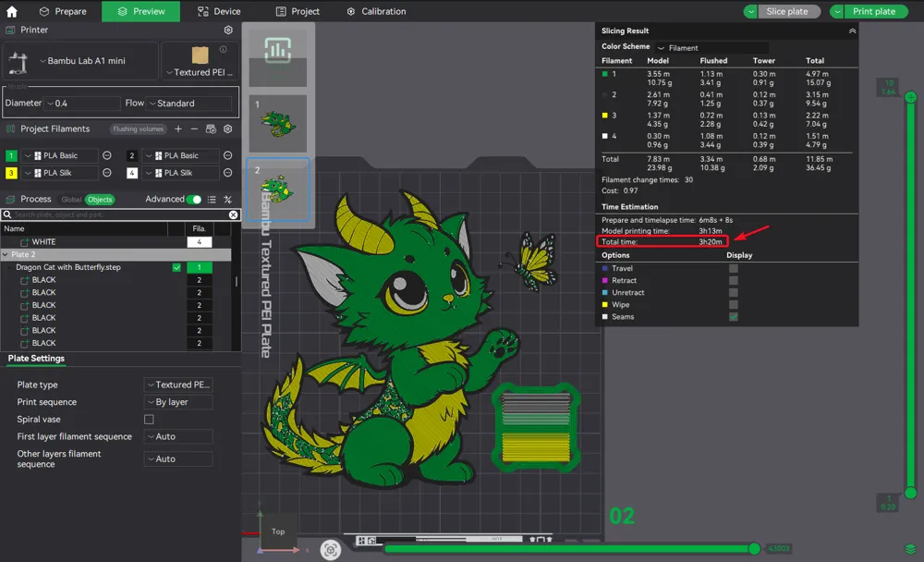Show Unretract display checkbox
This screenshot has width=924, height=562.
coord(733,292)
